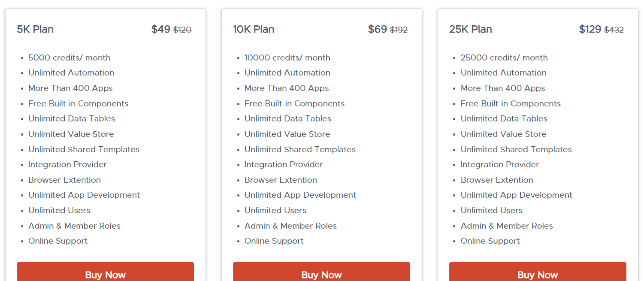Click Unlimited Automation in the 5K Plan
Viewport: 644px width, 281px height.
coord(71,73)
